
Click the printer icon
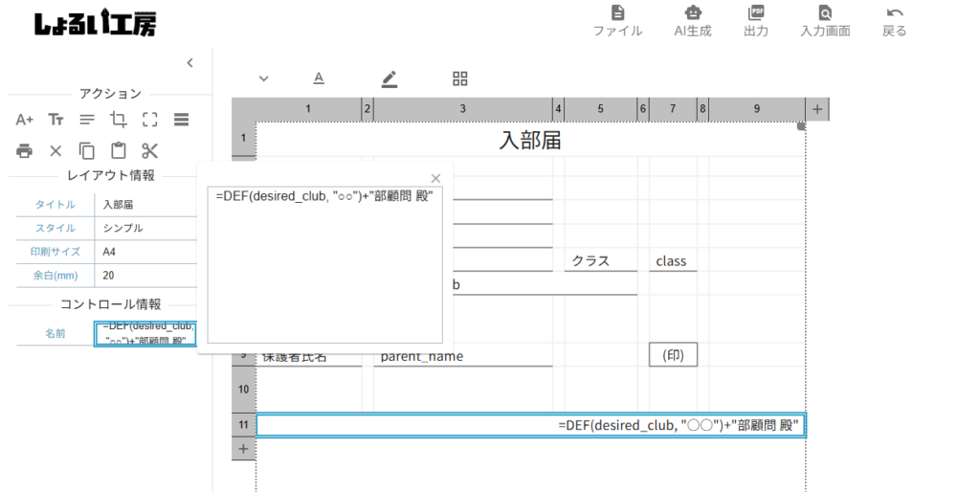click(x=25, y=150)
